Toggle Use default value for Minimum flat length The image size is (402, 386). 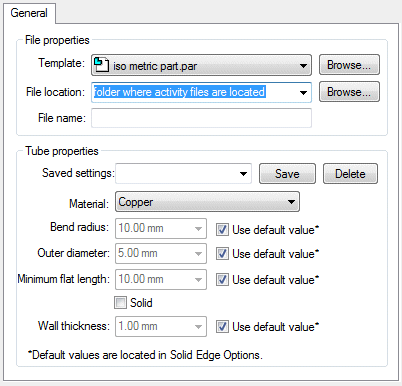(x=222, y=280)
